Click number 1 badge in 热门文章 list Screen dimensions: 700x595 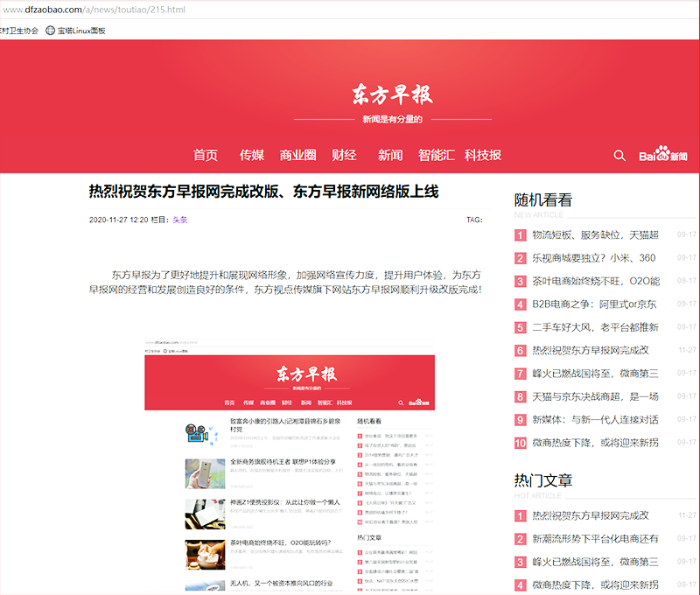[520, 515]
